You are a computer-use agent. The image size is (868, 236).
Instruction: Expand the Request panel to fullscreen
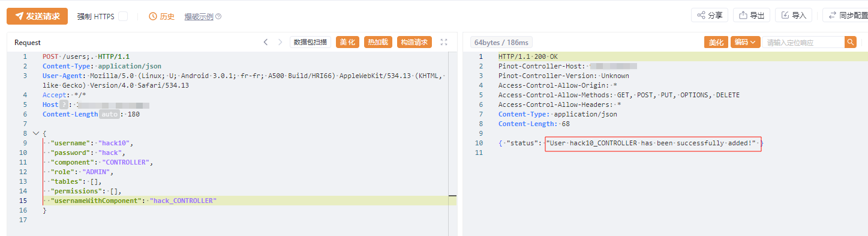(x=444, y=42)
